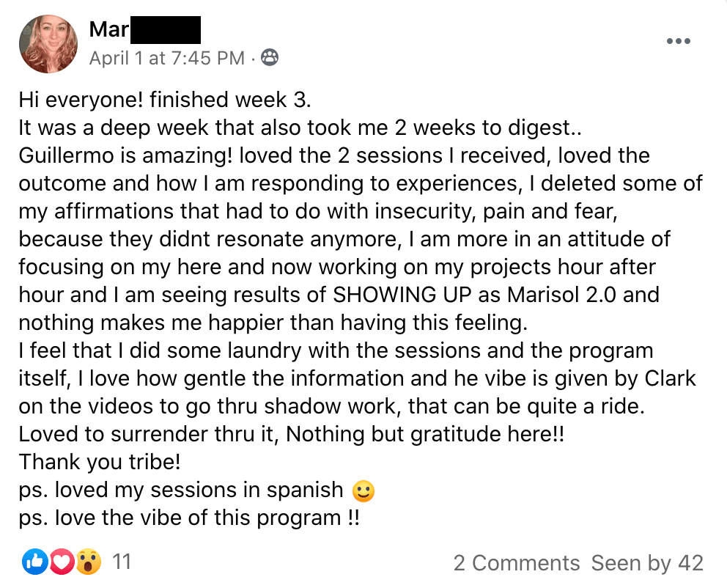Viewport: 727px width, 588px height.
Task: Show who viewed via "Seen by 42"
Action: (x=647, y=563)
